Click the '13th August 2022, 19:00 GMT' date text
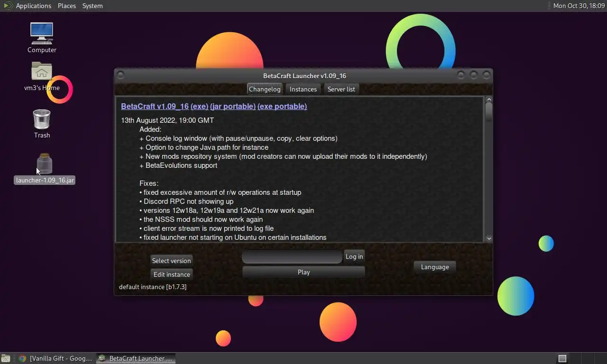 pyautogui.click(x=167, y=120)
